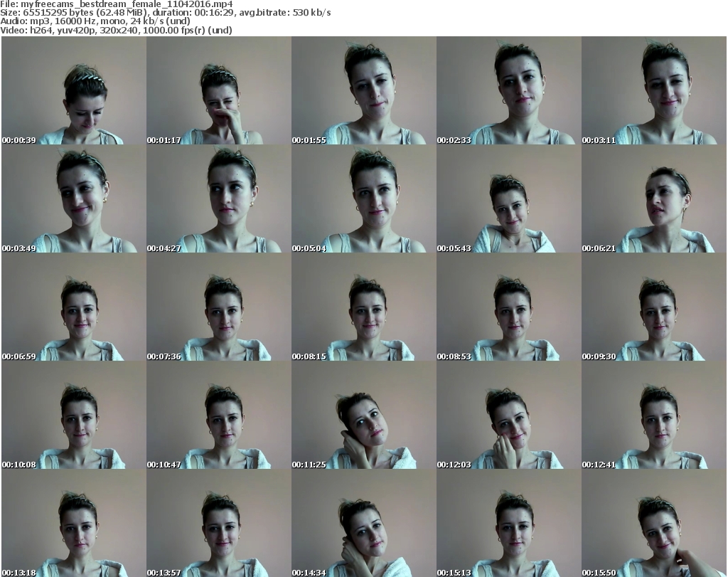The width and height of the screenshot is (728, 577).
Task: Click the Video line reading h264, yuv420p
Action: click(x=116, y=30)
